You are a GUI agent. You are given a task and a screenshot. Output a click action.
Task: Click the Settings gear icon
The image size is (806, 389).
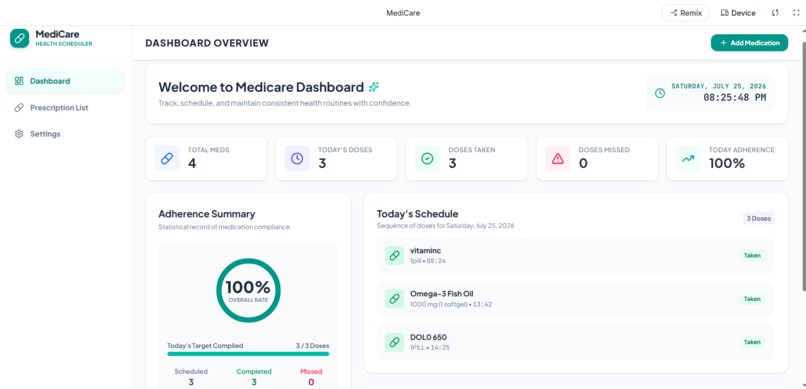coord(19,134)
